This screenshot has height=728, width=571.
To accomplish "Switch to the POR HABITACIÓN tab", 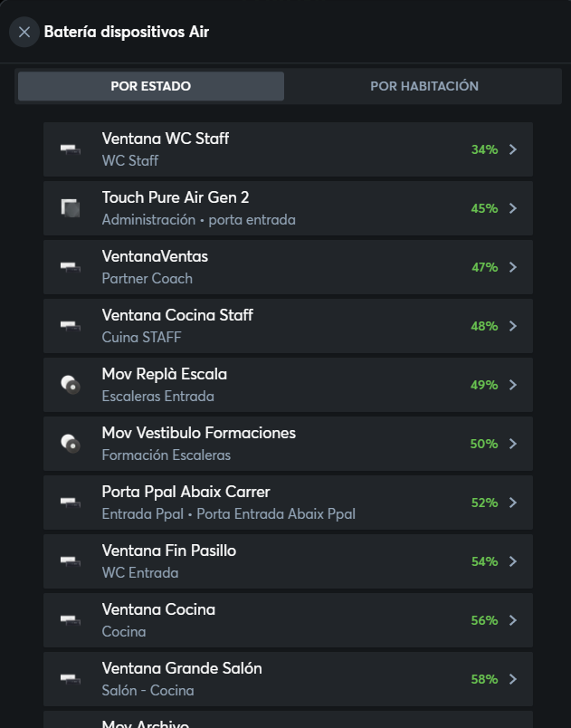I will point(424,86).
